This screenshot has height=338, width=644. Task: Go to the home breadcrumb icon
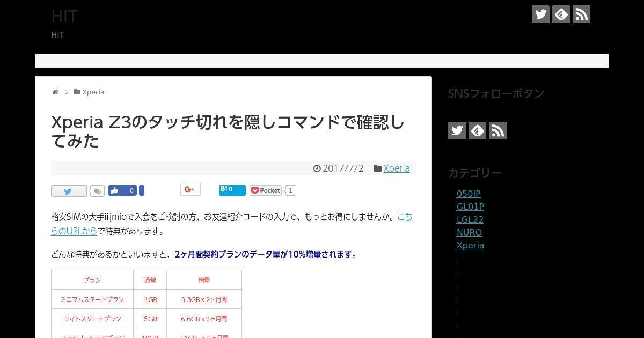click(x=55, y=92)
